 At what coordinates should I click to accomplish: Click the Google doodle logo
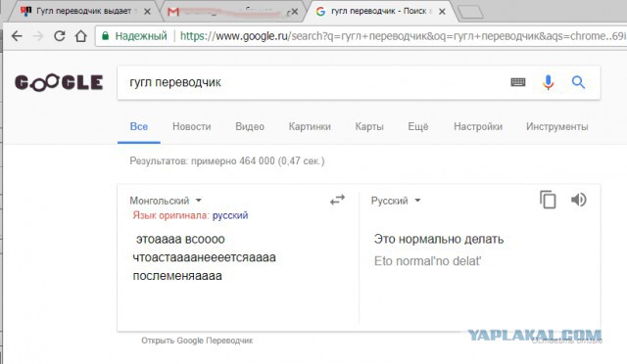59,83
